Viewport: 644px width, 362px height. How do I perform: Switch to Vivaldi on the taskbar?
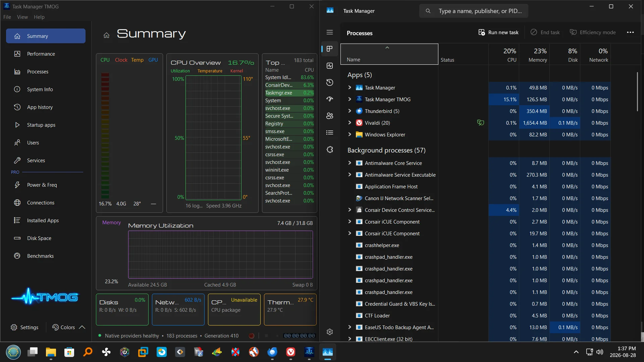(291, 352)
